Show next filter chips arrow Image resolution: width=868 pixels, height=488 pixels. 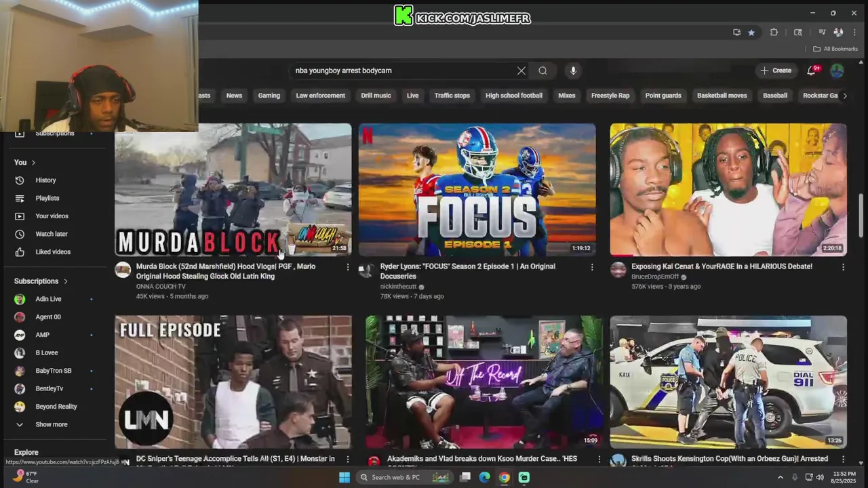[x=844, y=96]
